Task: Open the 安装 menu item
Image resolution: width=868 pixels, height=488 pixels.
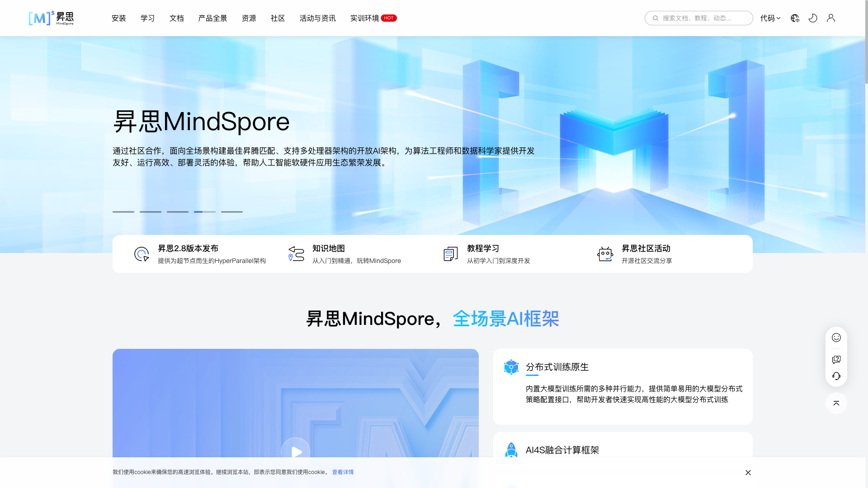Action: tap(119, 18)
